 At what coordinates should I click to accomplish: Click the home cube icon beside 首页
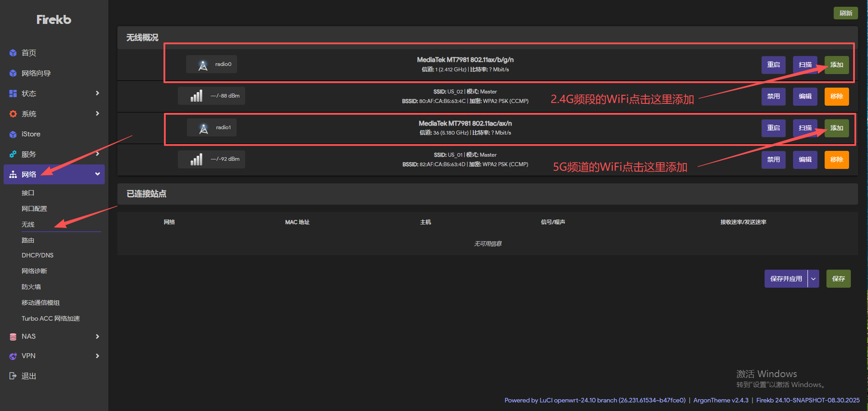click(13, 53)
